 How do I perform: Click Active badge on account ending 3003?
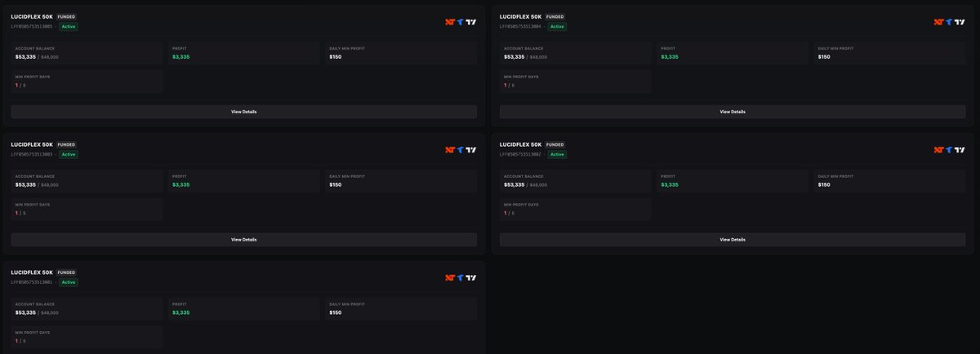click(69, 154)
